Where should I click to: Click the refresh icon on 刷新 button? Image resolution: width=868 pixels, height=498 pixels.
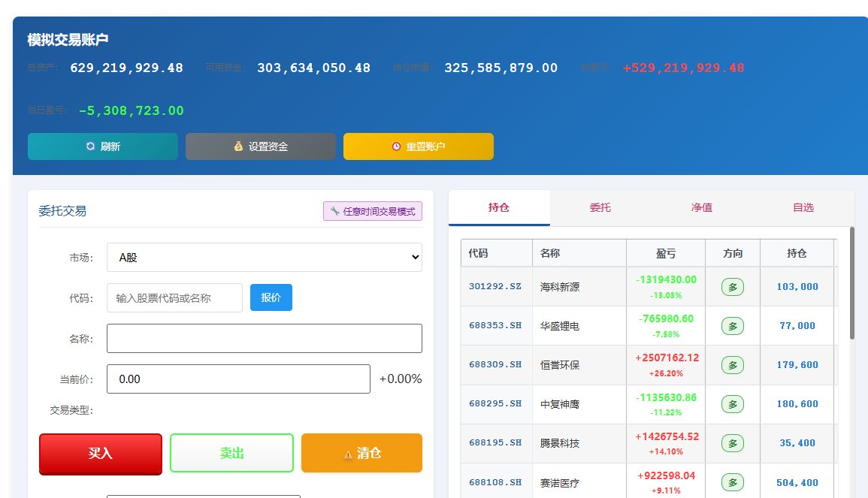tap(90, 146)
